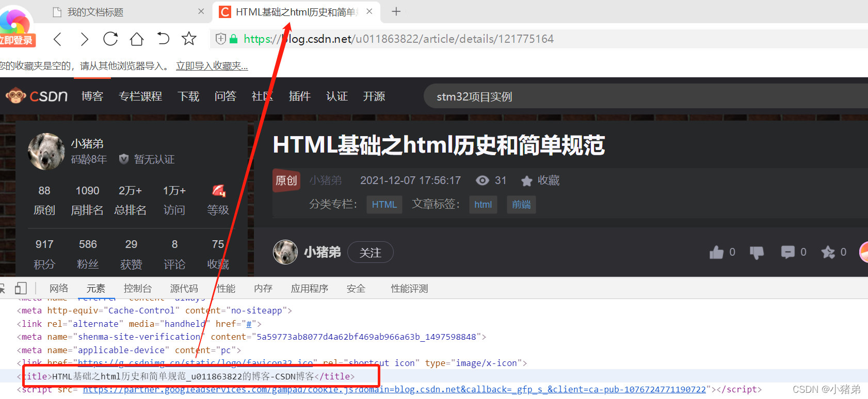Image resolution: width=868 pixels, height=399 pixels.
Task: Click the thumbs-up like icon
Action: point(716,252)
